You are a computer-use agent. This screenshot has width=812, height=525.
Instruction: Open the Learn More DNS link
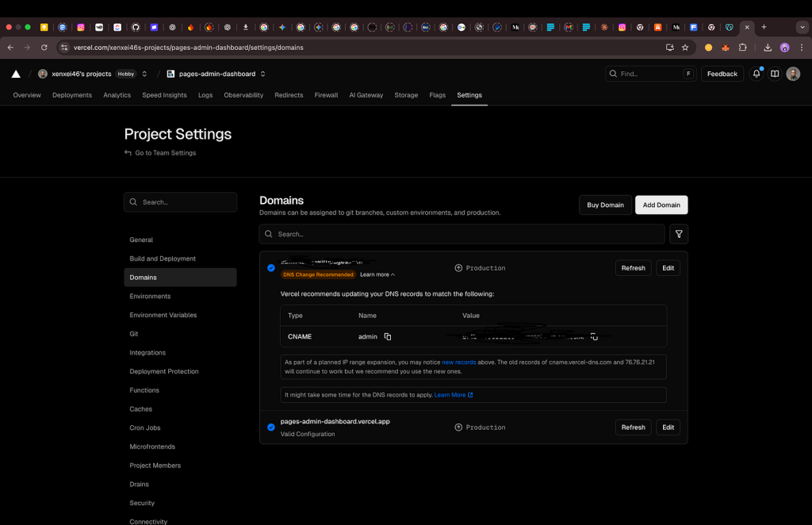pos(453,395)
